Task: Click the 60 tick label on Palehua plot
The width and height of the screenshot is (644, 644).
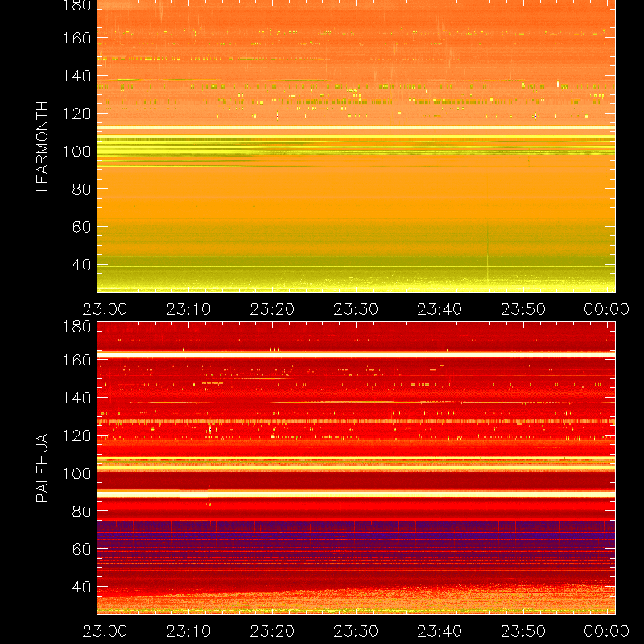Action: click(x=81, y=549)
